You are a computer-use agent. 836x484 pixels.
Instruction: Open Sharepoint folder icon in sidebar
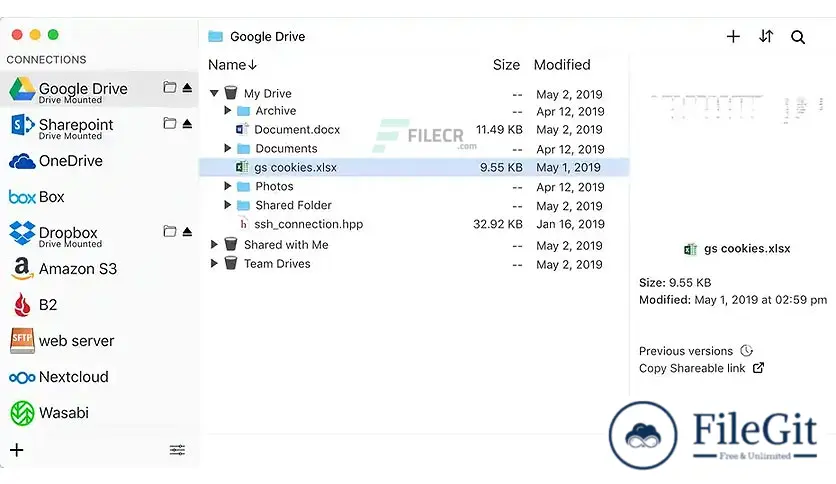[x=170, y=123]
